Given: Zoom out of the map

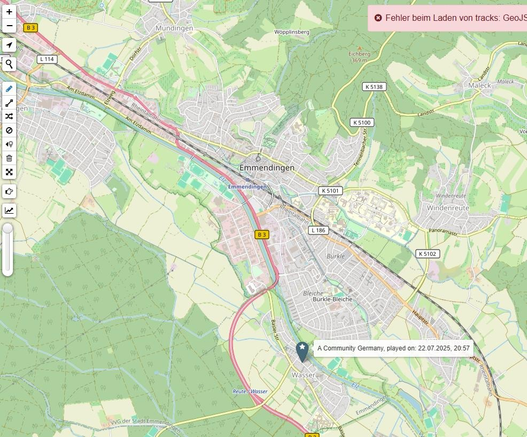Looking at the screenshot, I should (x=9, y=26).
